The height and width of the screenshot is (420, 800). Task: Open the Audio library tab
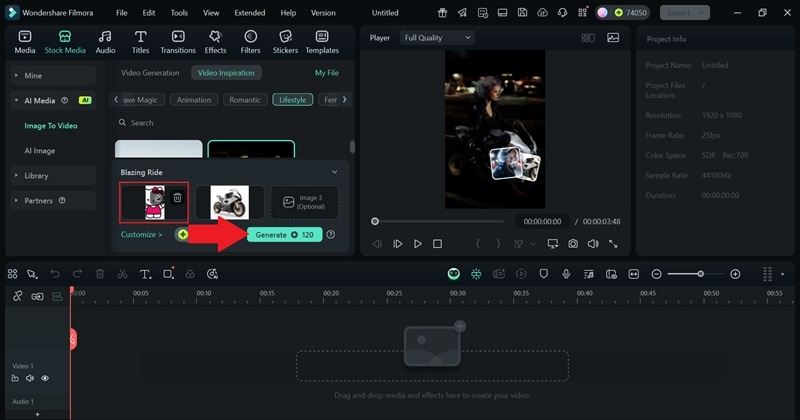click(105, 42)
